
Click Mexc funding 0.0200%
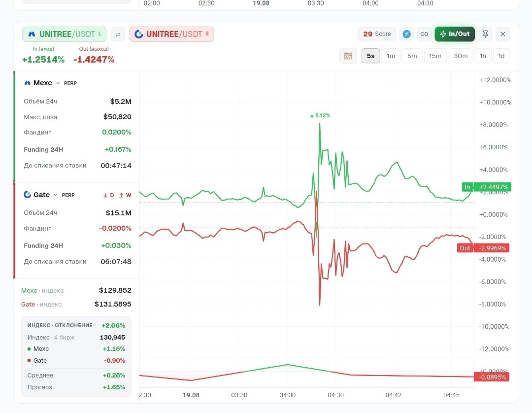click(117, 132)
